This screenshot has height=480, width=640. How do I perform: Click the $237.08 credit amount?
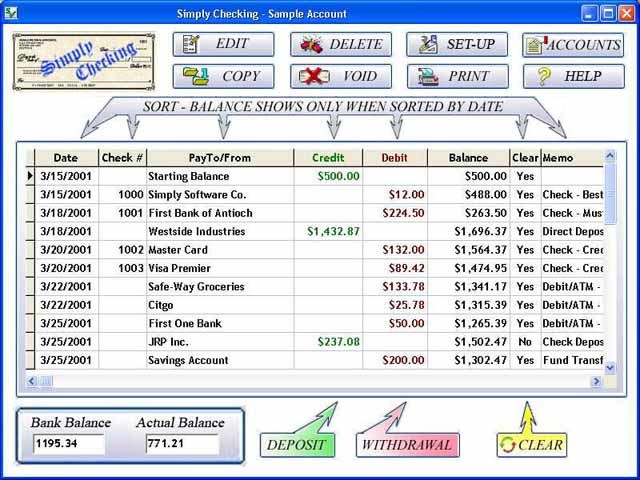click(x=339, y=342)
